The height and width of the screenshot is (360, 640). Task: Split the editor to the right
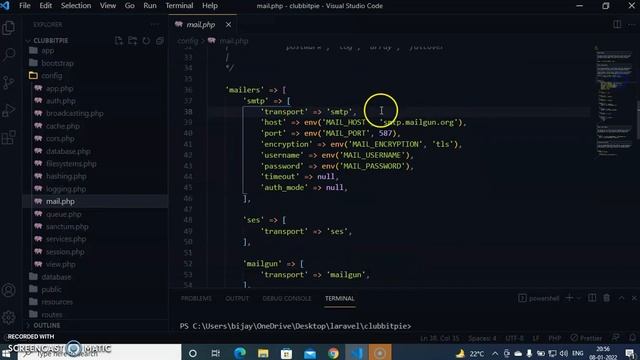point(617,24)
